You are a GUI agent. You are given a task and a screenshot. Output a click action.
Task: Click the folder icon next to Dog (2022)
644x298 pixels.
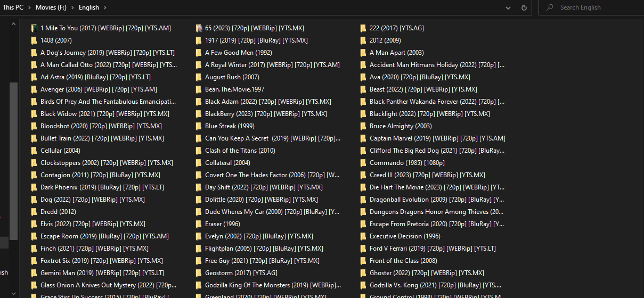34,200
